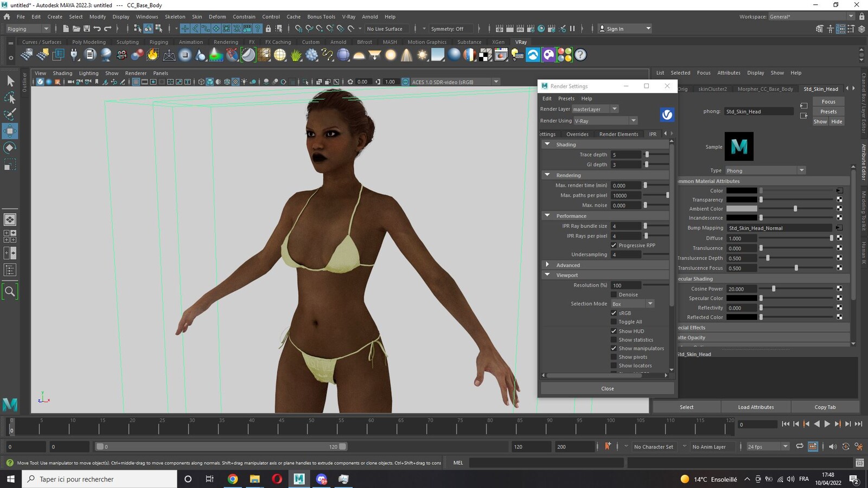The image size is (868, 488).
Task: Activate the Lasso select tool
Action: (10, 98)
